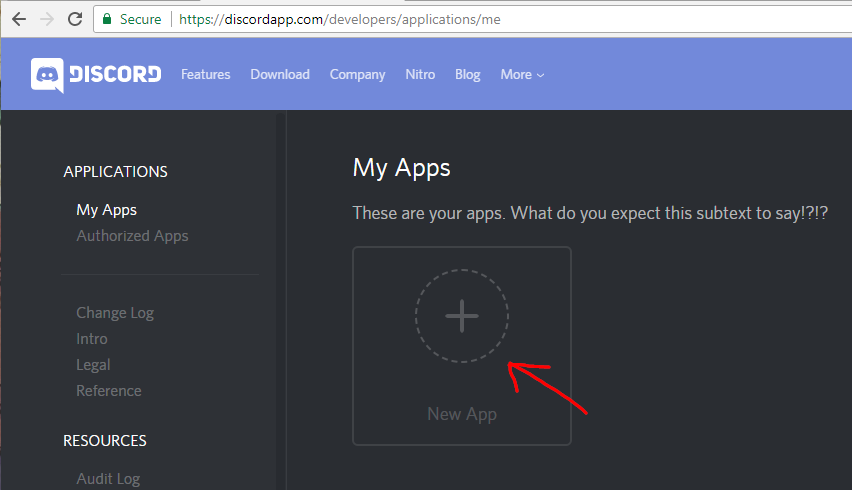Screen dimensions: 852x490
Task: Click the My Apps page heading
Action: pyautogui.click(x=402, y=168)
